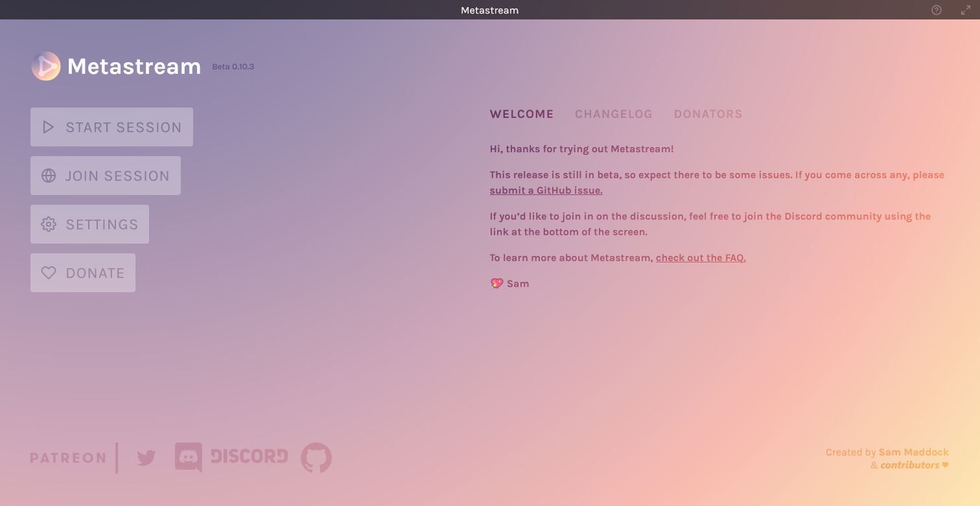The height and width of the screenshot is (506, 980).
Task: Open the Twitter bird icon link
Action: click(146, 458)
